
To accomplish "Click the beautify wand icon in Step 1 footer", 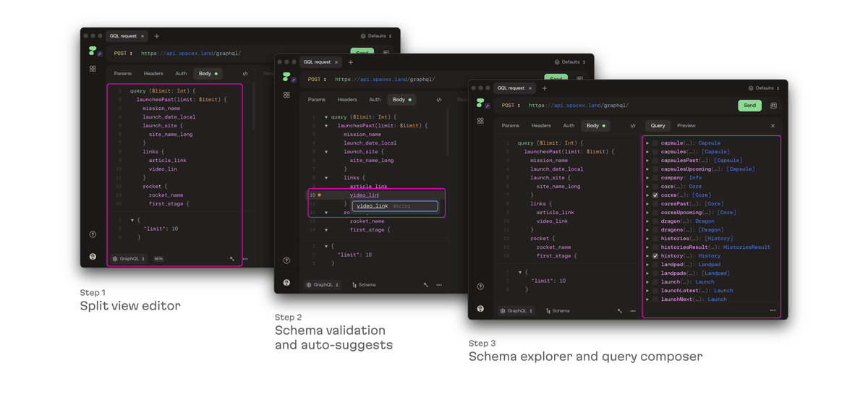I will pyautogui.click(x=232, y=259).
